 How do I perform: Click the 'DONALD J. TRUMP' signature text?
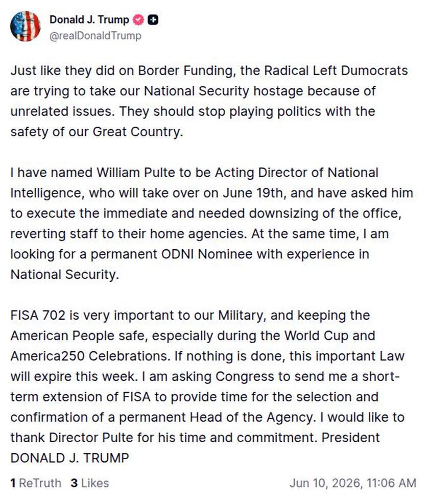pyautogui.click(x=70, y=458)
